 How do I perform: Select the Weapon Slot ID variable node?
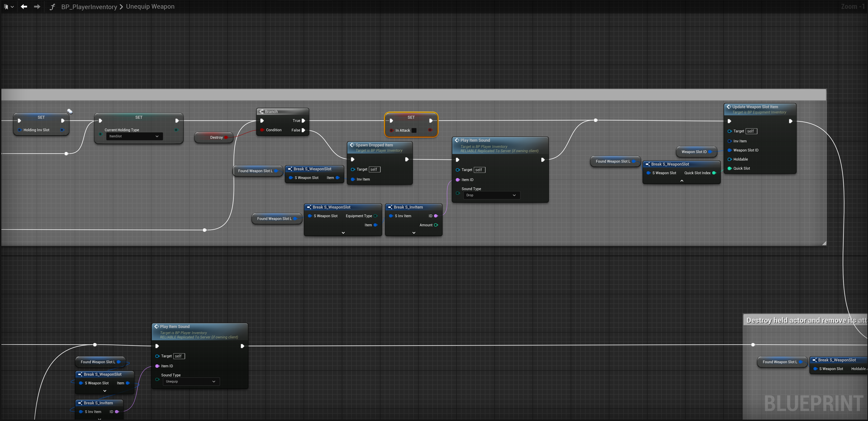[x=693, y=152]
